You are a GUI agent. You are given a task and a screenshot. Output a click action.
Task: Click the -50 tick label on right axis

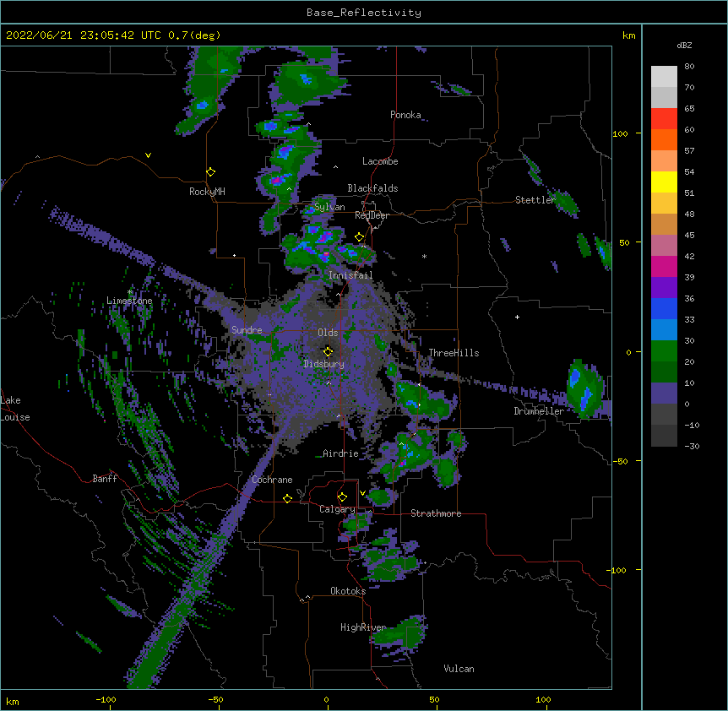[620, 461]
